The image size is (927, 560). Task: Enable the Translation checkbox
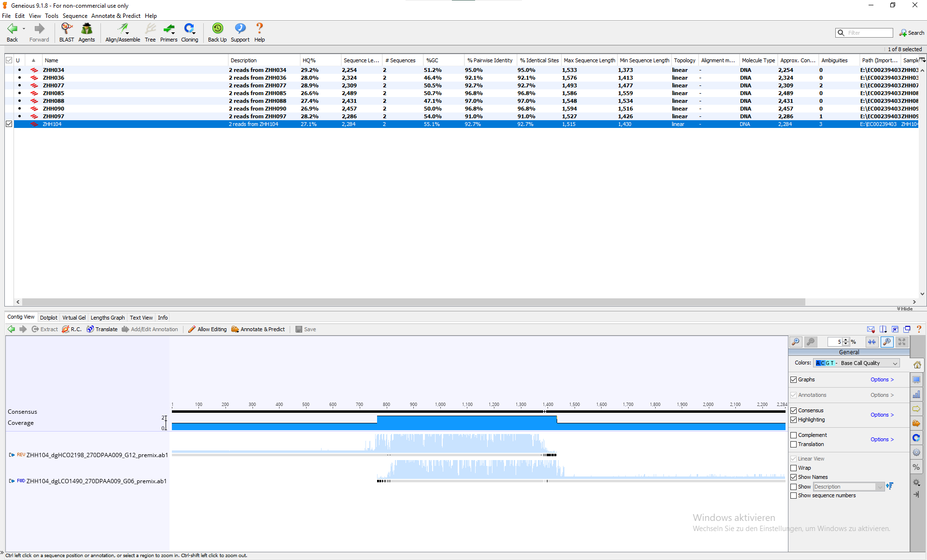click(793, 444)
